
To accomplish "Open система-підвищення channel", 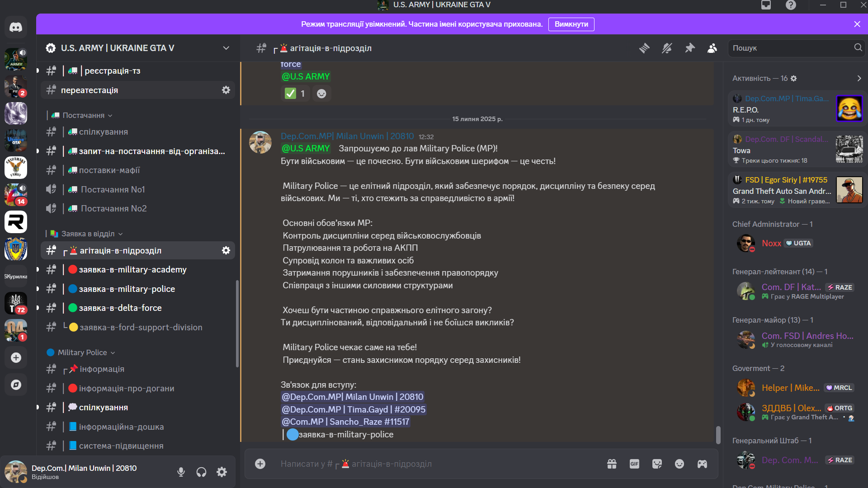I will pos(138,446).
